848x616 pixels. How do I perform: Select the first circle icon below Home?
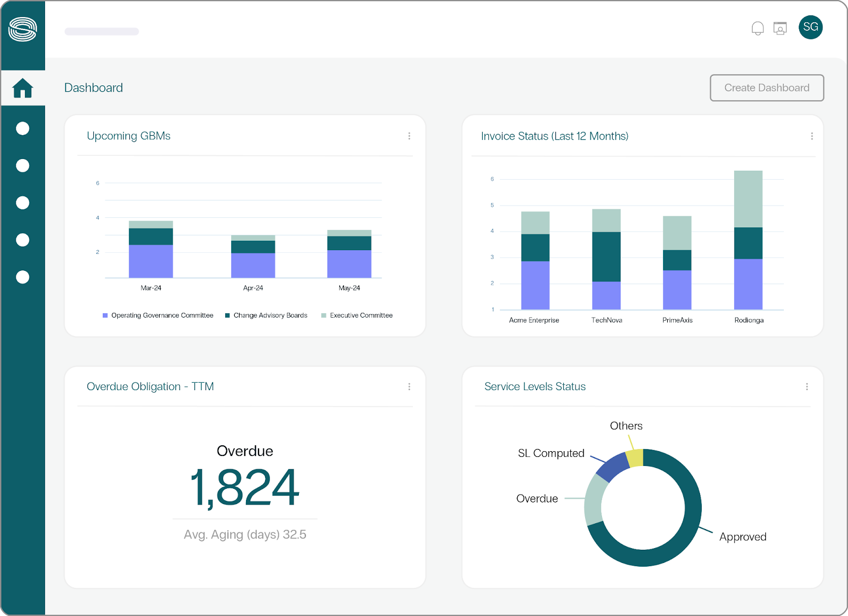[x=23, y=129]
